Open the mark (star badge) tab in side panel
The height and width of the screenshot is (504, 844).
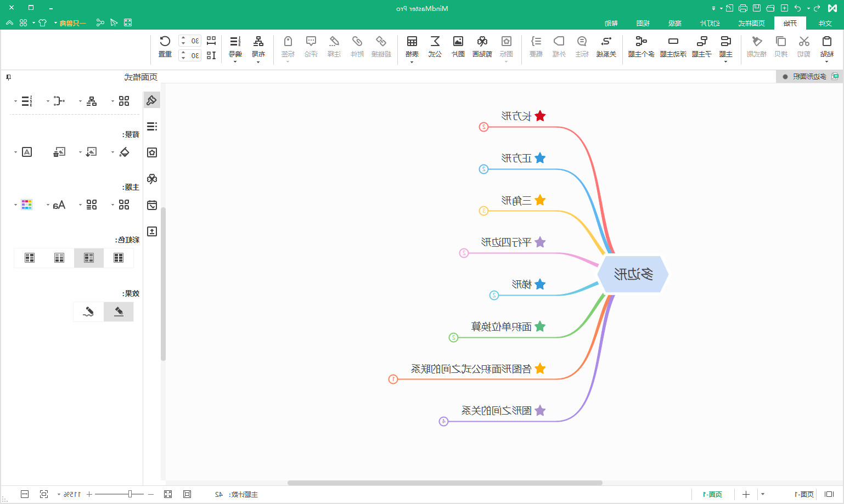click(152, 152)
